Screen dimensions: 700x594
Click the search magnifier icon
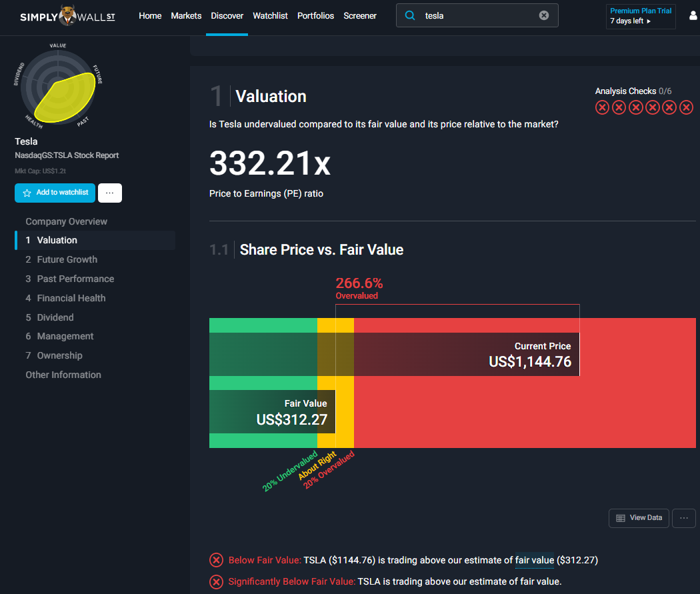(410, 15)
